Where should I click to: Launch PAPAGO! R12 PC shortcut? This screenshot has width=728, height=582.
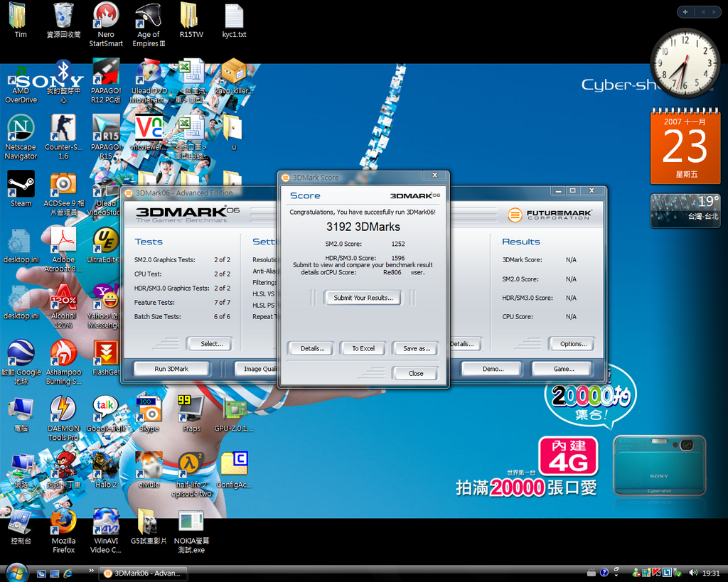(x=106, y=81)
